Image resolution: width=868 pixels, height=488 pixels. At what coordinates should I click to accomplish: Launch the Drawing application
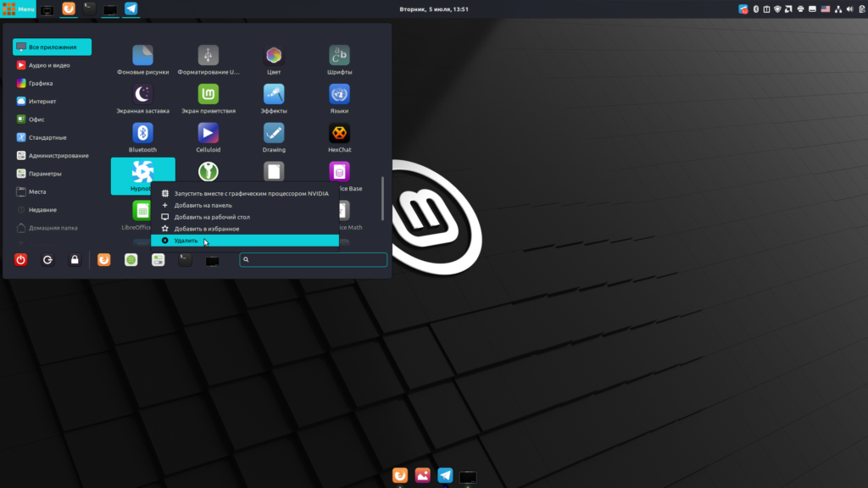click(x=274, y=134)
